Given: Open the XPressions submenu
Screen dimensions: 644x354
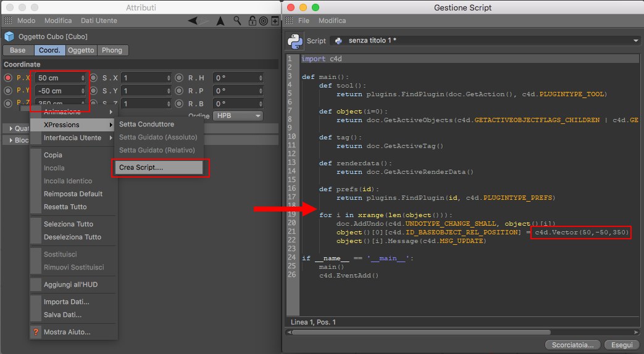Looking at the screenshot, I should coord(74,125).
